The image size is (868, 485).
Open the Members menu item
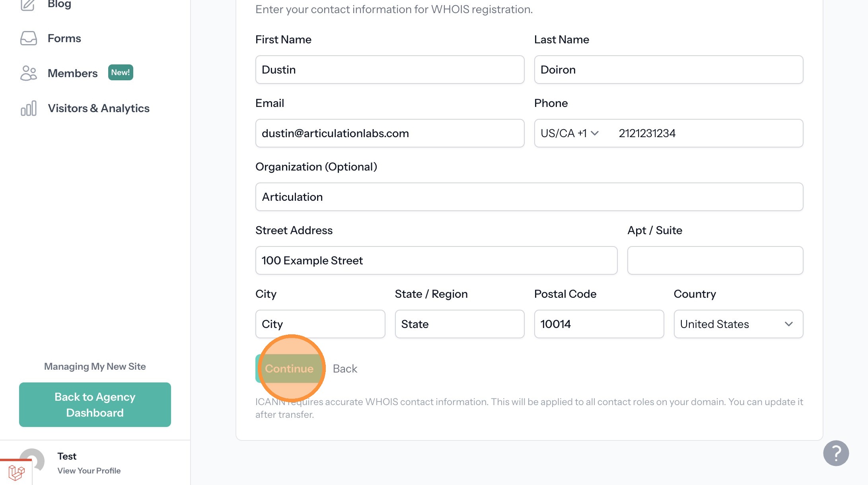pyautogui.click(x=72, y=73)
